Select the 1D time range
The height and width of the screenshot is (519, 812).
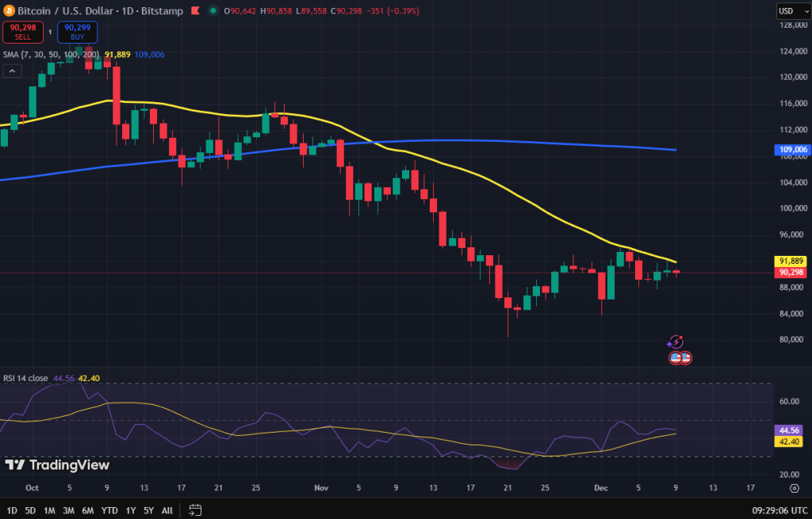coord(11,511)
